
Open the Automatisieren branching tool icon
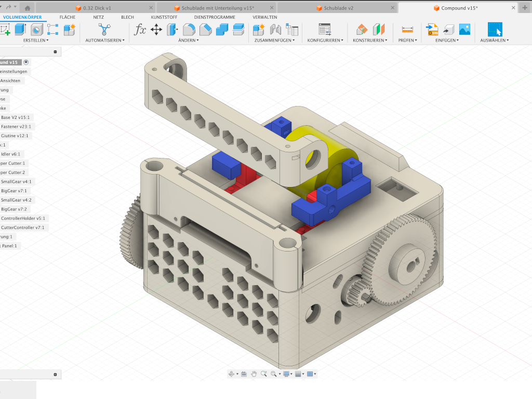tap(104, 30)
